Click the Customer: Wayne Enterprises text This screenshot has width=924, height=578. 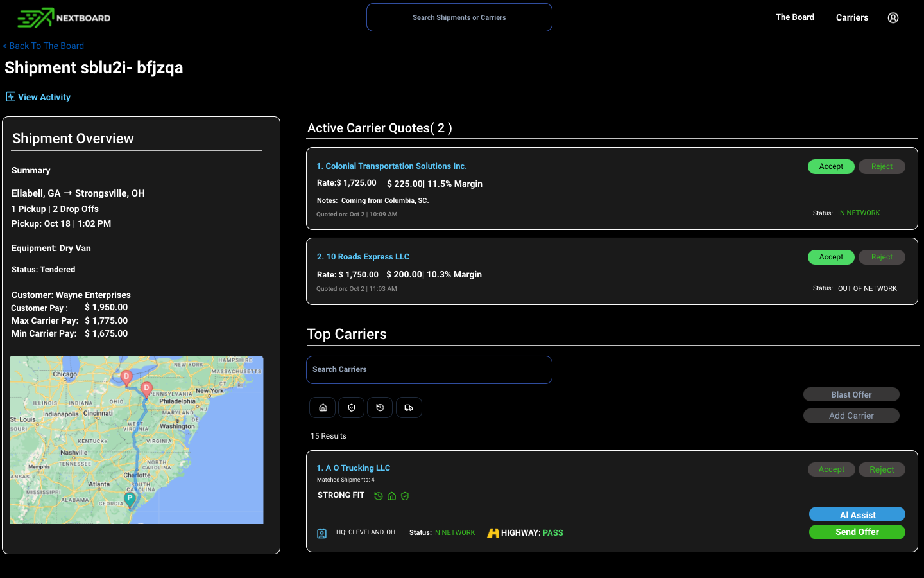(71, 295)
